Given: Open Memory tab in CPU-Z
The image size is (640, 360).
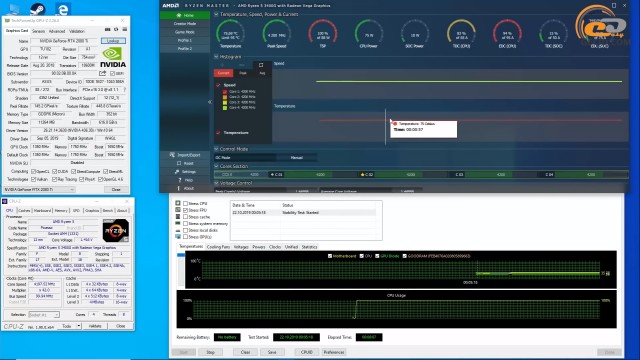Looking at the screenshot, I should tap(61, 211).
